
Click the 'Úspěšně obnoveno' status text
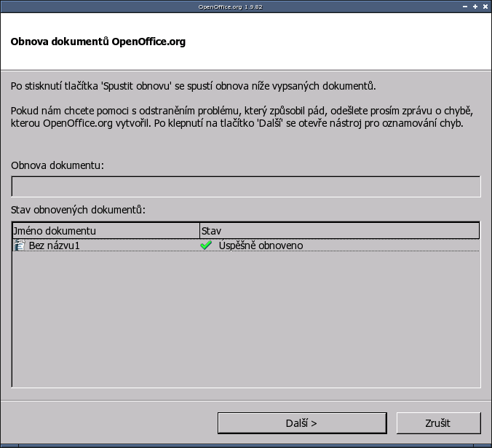(x=261, y=245)
